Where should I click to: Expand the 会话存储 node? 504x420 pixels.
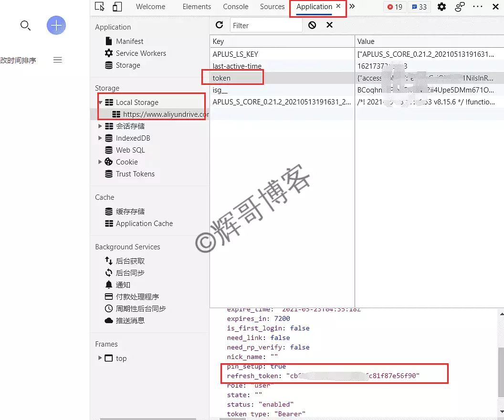coord(100,126)
